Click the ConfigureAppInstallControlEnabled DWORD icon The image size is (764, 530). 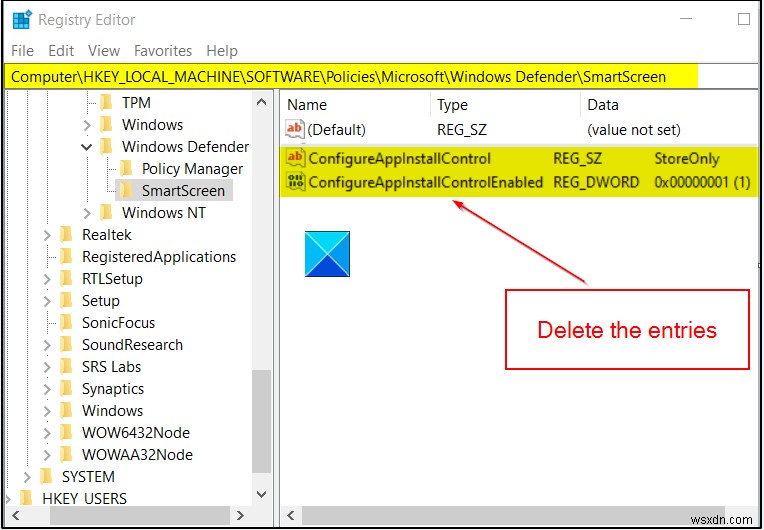click(x=296, y=182)
